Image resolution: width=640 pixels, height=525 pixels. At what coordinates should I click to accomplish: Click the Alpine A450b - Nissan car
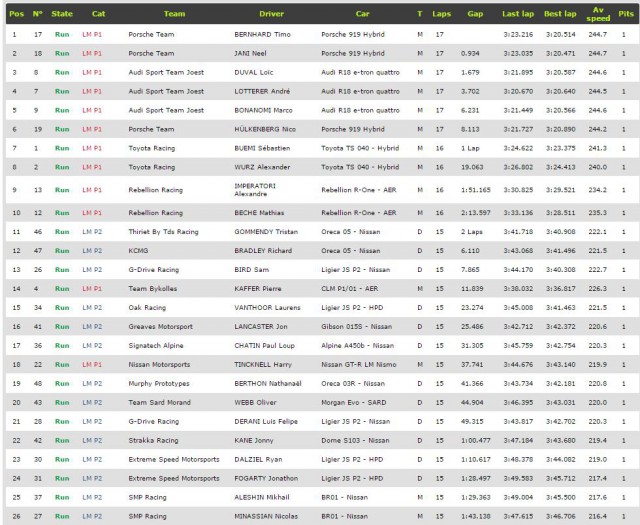358,346
